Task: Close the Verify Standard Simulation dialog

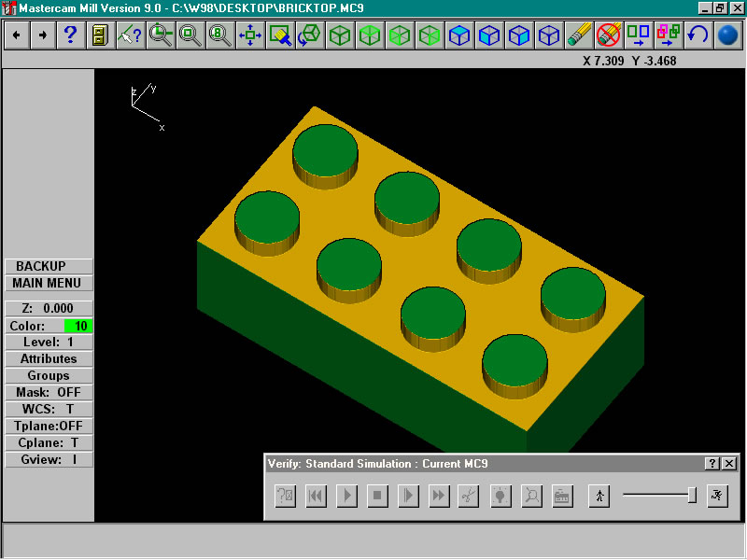Action: pyautogui.click(x=729, y=463)
